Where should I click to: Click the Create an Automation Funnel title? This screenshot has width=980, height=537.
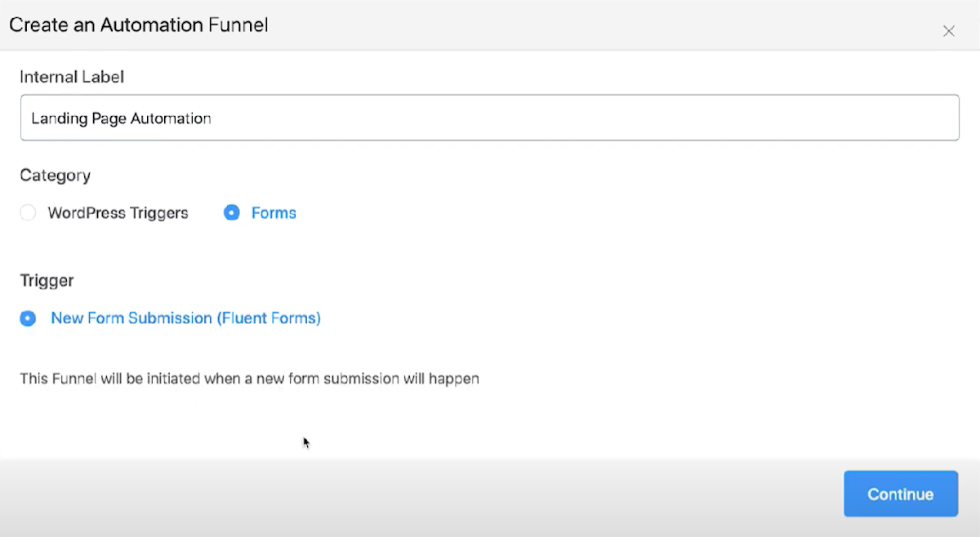click(x=138, y=25)
